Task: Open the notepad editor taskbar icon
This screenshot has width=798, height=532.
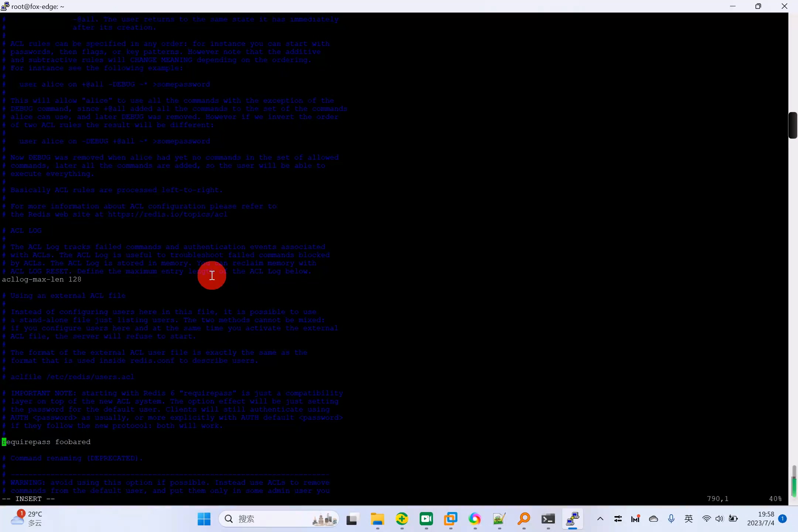Action: pos(499,519)
